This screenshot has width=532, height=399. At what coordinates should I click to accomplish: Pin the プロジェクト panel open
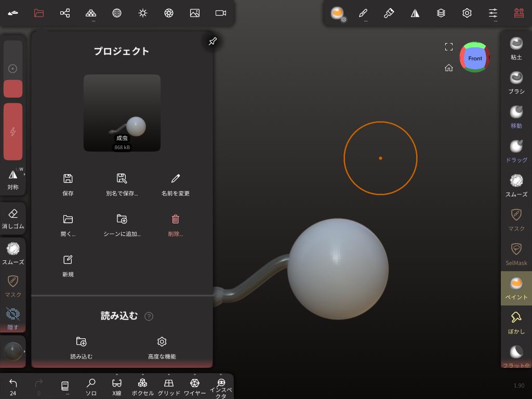212,42
